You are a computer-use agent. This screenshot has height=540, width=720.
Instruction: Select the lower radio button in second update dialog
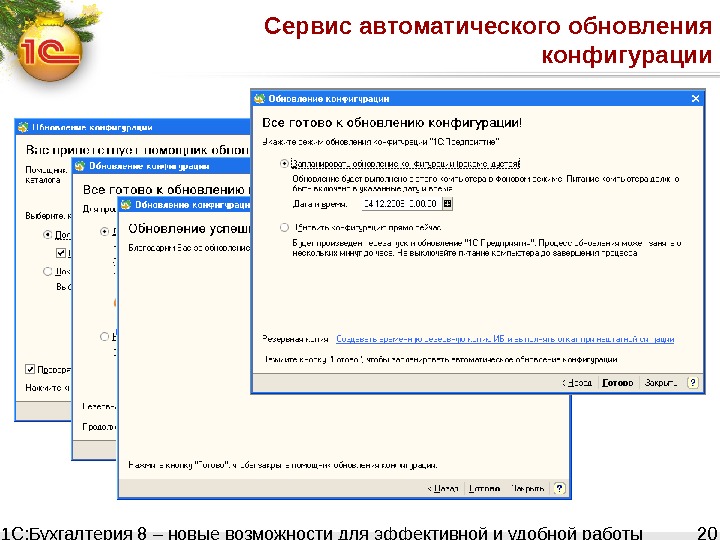click(105, 337)
